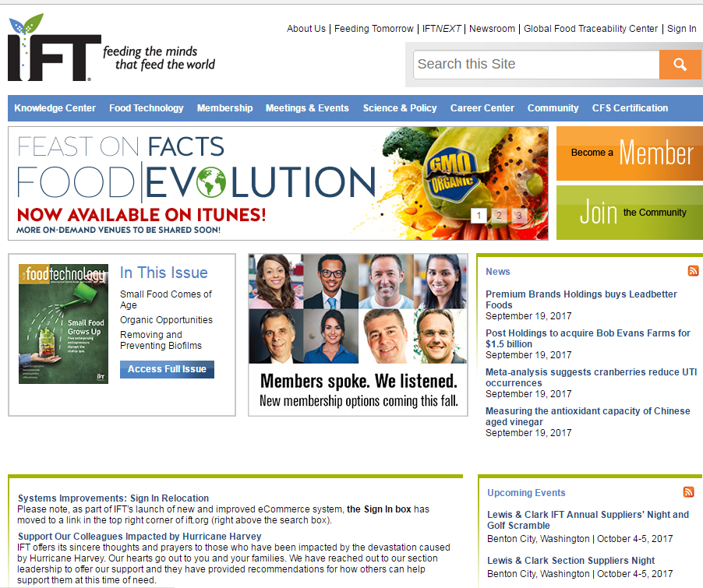Read Small Food Comes of Age
703x588 pixels.
(x=165, y=299)
